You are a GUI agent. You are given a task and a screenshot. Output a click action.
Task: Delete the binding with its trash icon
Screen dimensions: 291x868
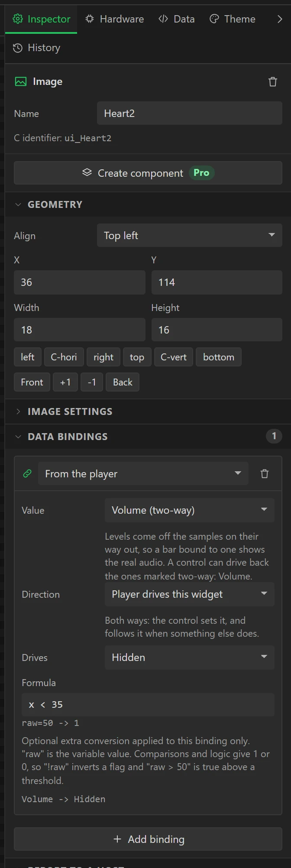click(x=265, y=473)
